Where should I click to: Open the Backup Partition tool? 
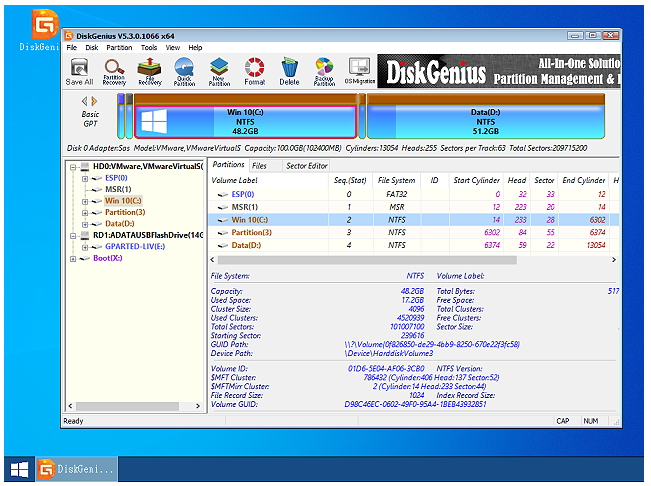click(324, 71)
